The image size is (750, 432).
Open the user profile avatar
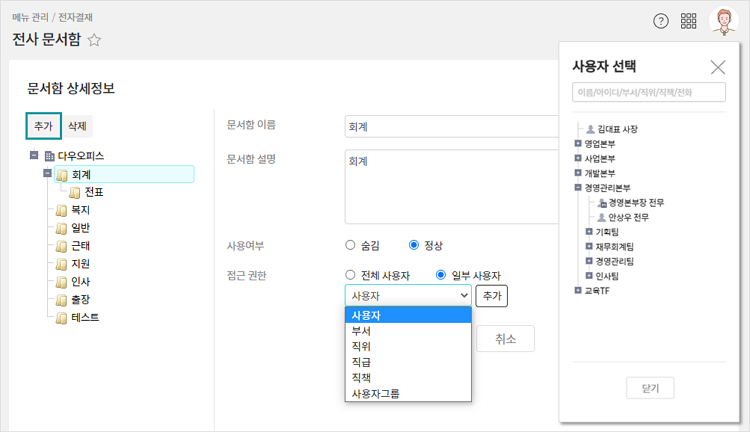click(x=723, y=21)
